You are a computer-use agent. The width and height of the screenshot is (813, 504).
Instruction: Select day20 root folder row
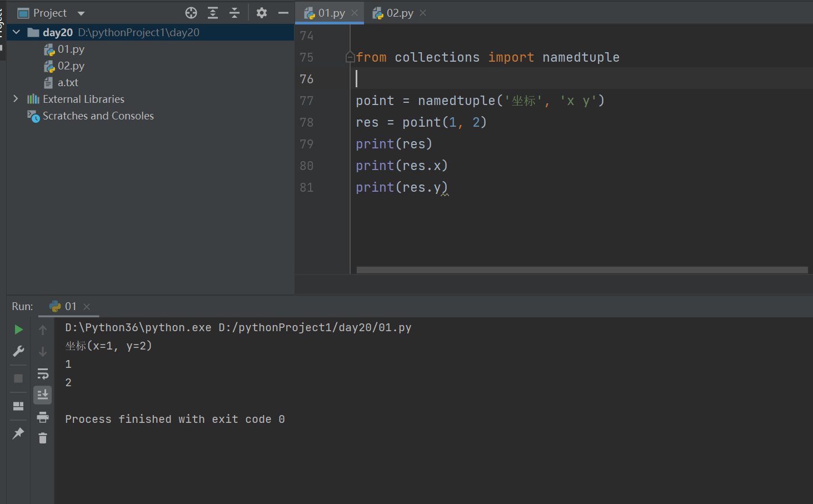click(150, 32)
